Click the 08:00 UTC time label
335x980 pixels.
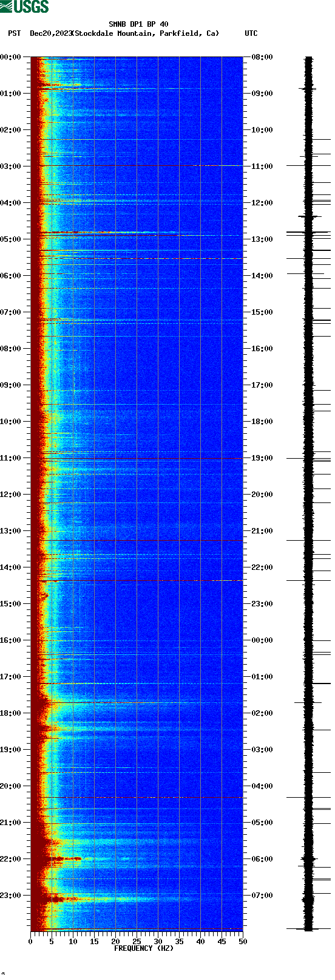click(262, 57)
